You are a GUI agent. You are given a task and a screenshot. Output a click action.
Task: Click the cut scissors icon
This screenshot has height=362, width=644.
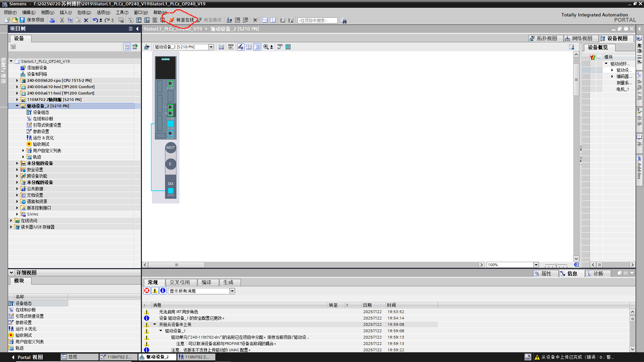pyautogui.click(x=62, y=20)
